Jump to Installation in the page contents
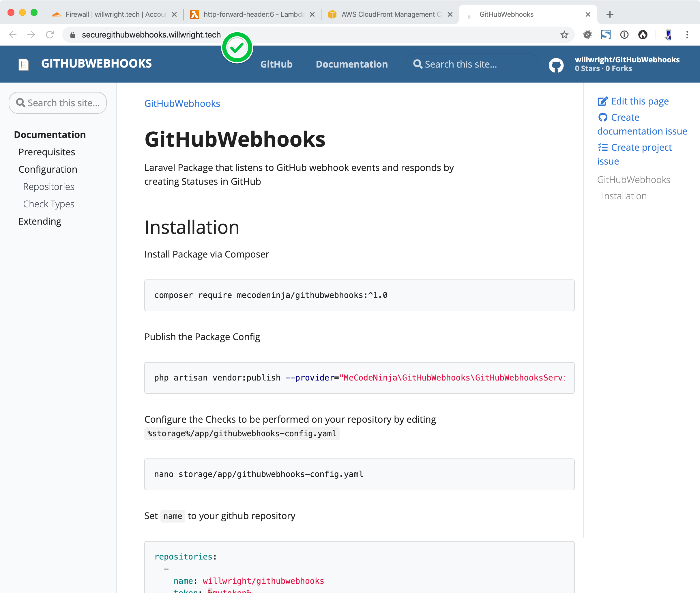Image resolution: width=700 pixels, height=593 pixels. 624,196
